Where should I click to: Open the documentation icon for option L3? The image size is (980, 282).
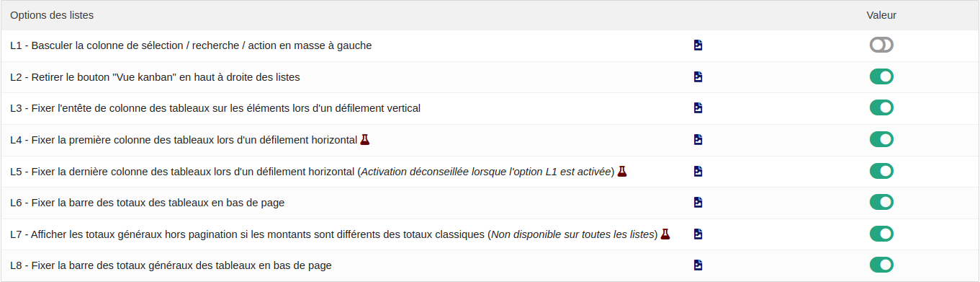(698, 108)
